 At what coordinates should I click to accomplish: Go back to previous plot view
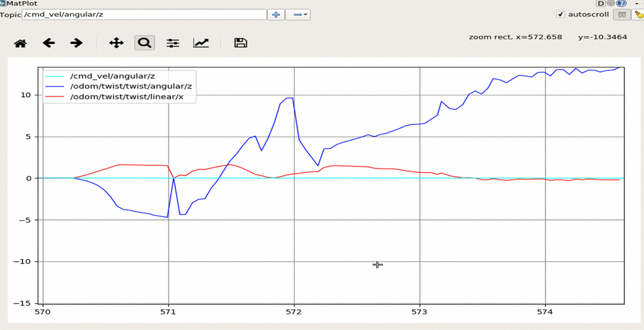pyautogui.click(x=48, y=43)
